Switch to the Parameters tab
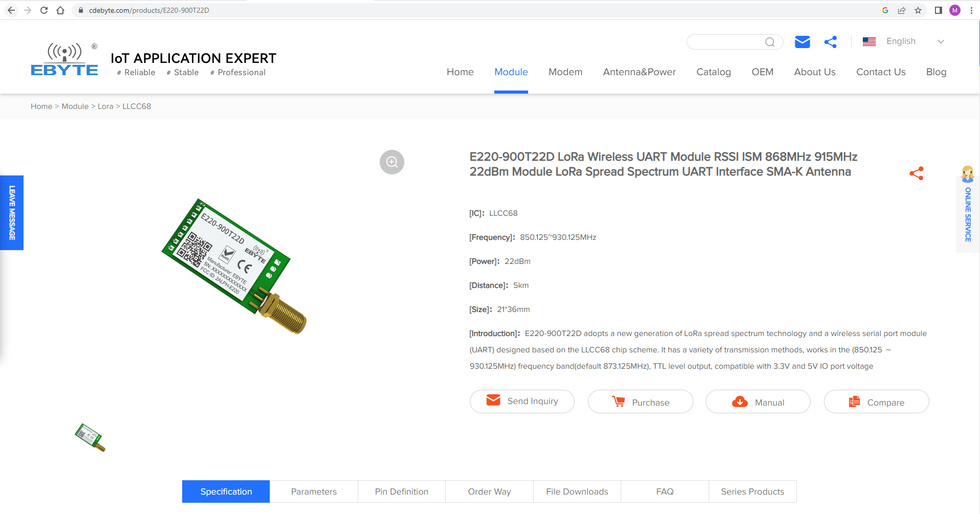This screenshot has height=514, width=980. pyautogui.click(x=314, y=491)
